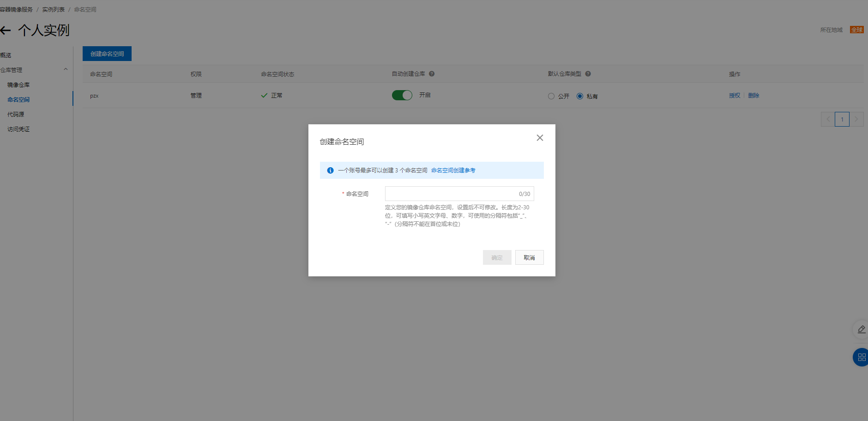Click the 命名空间 breadcrumb text
The image size is (868, 421).
point(85,10)
